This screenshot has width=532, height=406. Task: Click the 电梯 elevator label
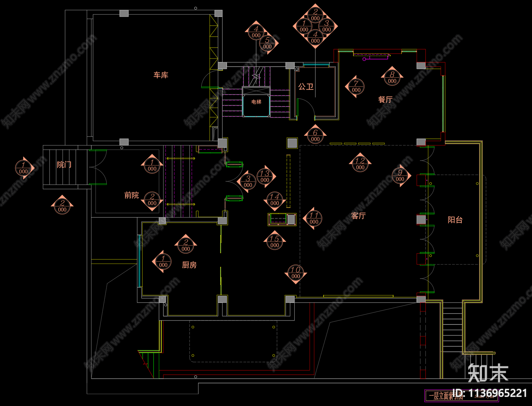tap(256, 102)
